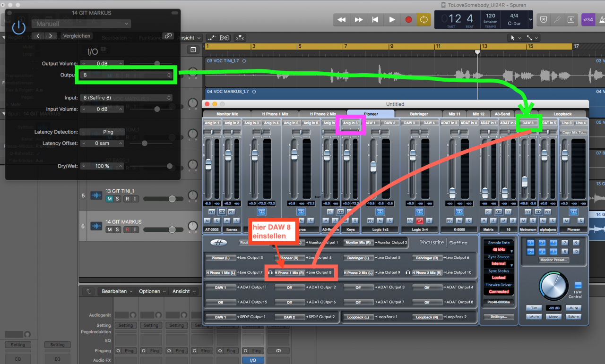Image resolution: width=605 pixels, height=364 pixels.
Task: Click stereo link icon on Logic 3+4 channel
Action: [420, 212]
